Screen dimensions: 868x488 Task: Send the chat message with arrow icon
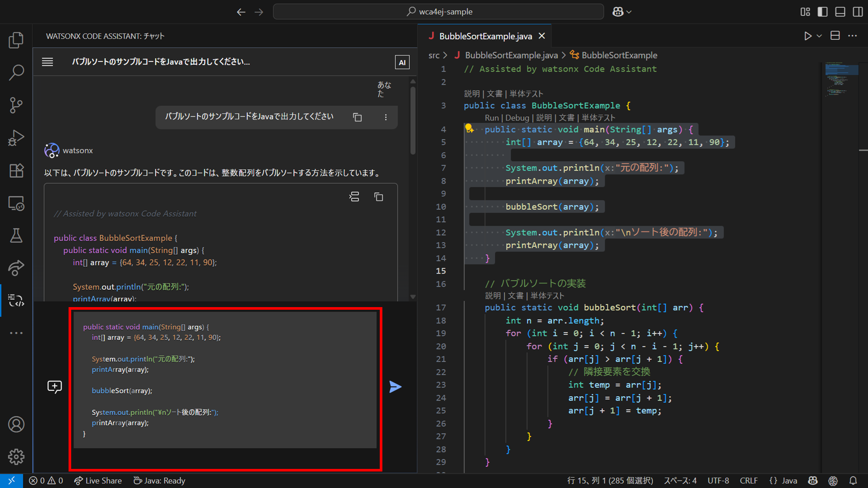pos(395,386)
